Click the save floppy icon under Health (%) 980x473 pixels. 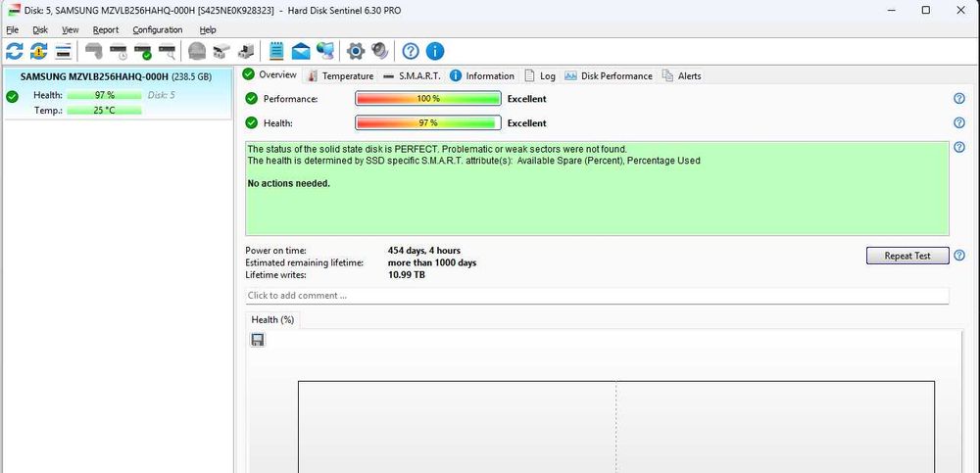click(x=258, y=339)
